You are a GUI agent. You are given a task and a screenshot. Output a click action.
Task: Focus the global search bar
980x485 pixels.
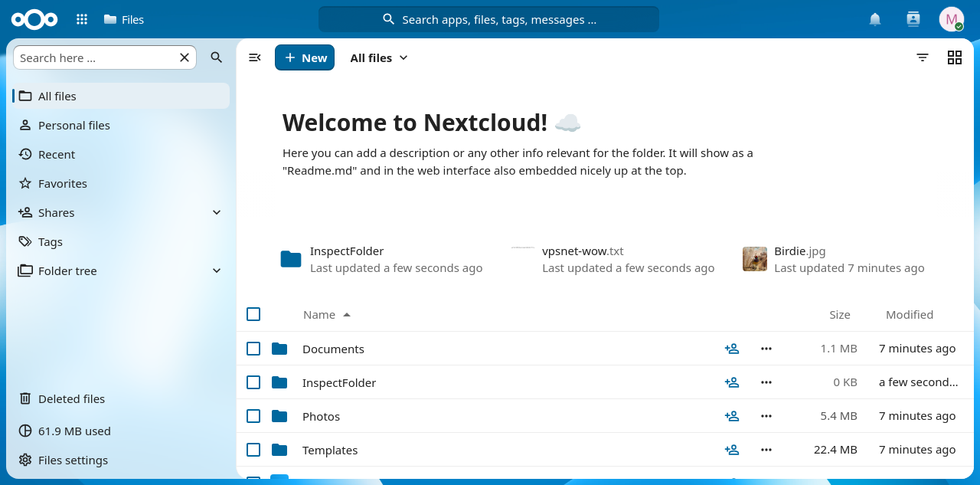click(488, 19)
